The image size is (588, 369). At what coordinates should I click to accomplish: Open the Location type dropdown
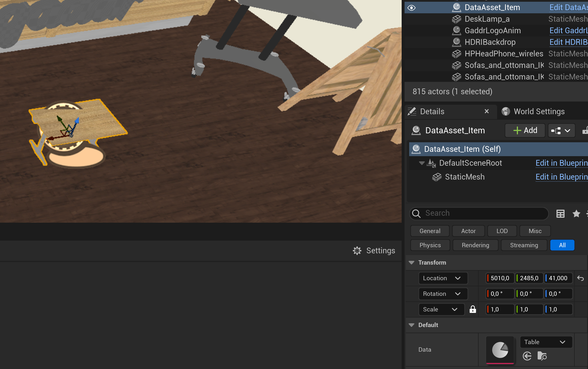pyautogui.click(x=443, y=278)
